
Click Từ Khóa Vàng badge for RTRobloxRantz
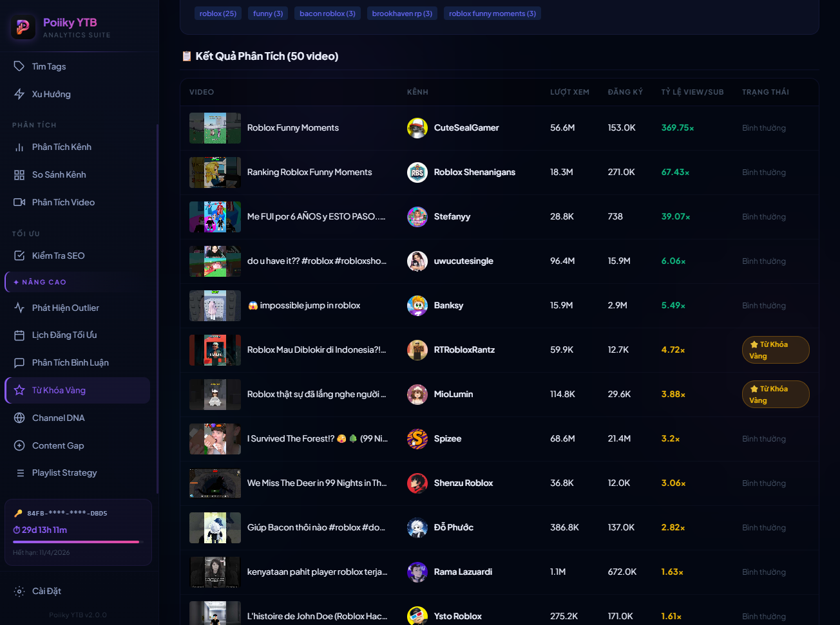(775, 350)
